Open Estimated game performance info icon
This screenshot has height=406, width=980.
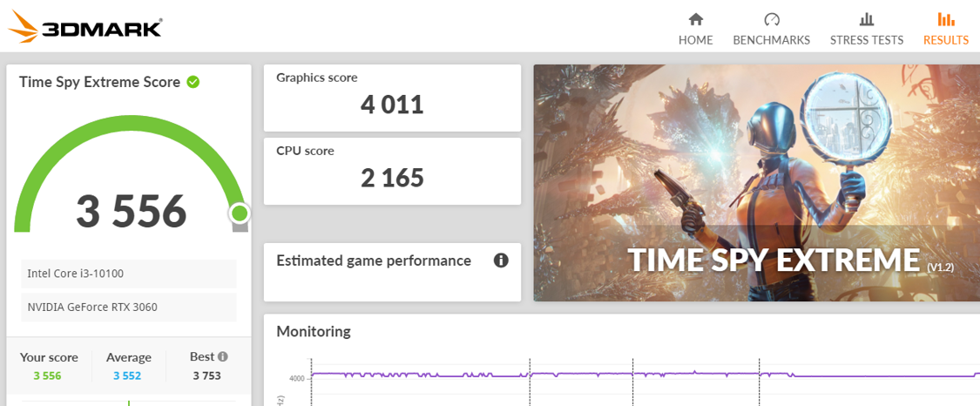[x=501, y=261]
